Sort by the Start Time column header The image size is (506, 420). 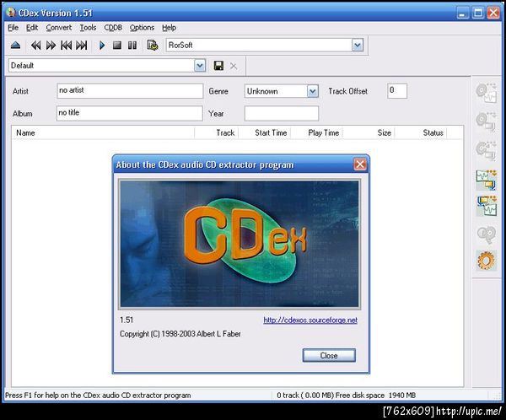coord(265,132)
